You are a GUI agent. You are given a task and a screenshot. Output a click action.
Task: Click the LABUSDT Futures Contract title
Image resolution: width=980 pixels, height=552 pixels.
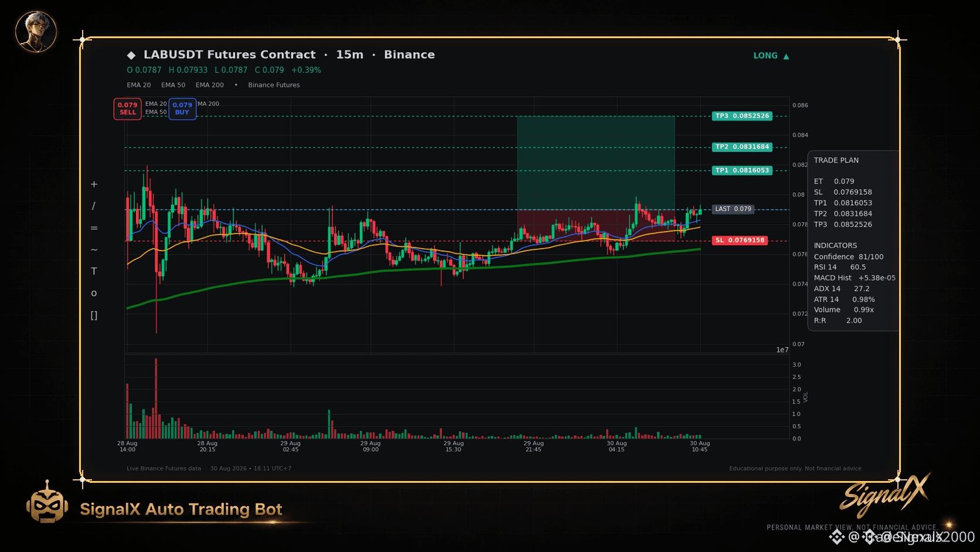(x=230, y=55)
